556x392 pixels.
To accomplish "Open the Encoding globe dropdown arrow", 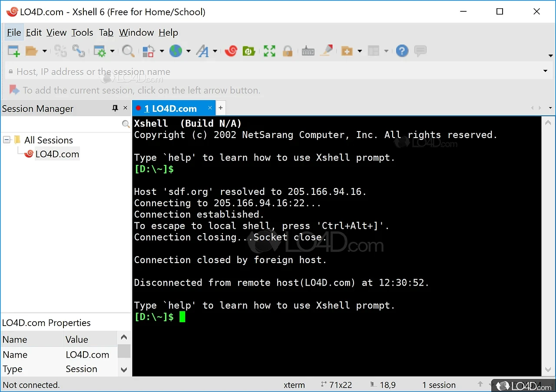I will [189, 51].
